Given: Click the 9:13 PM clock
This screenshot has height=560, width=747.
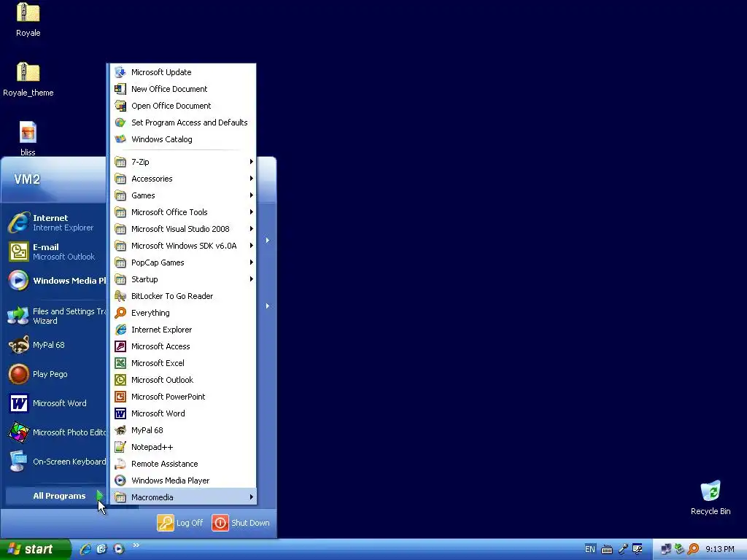Looking at the screenshot, I should click(720, 549).
